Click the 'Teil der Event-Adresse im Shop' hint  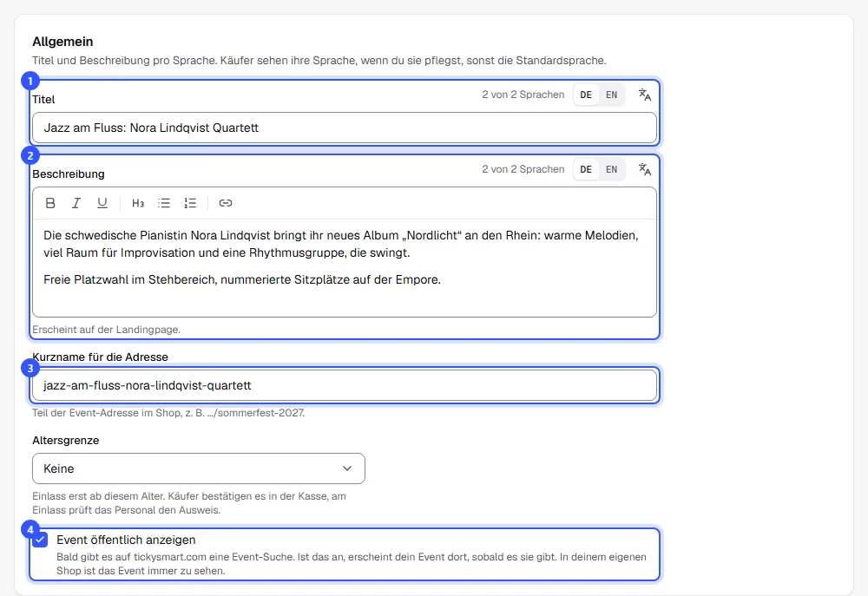(168, 413)
